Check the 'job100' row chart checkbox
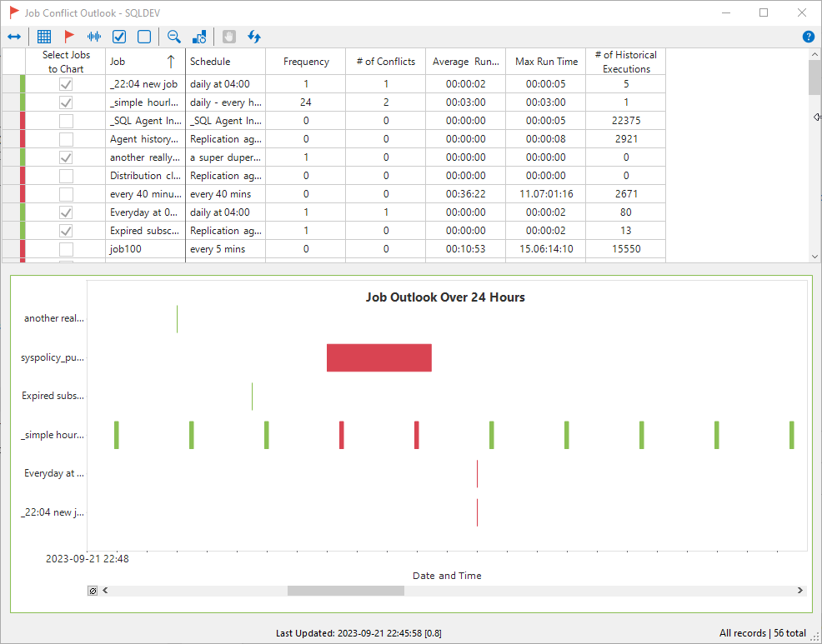The image size is (822, 644). (66, 249)
